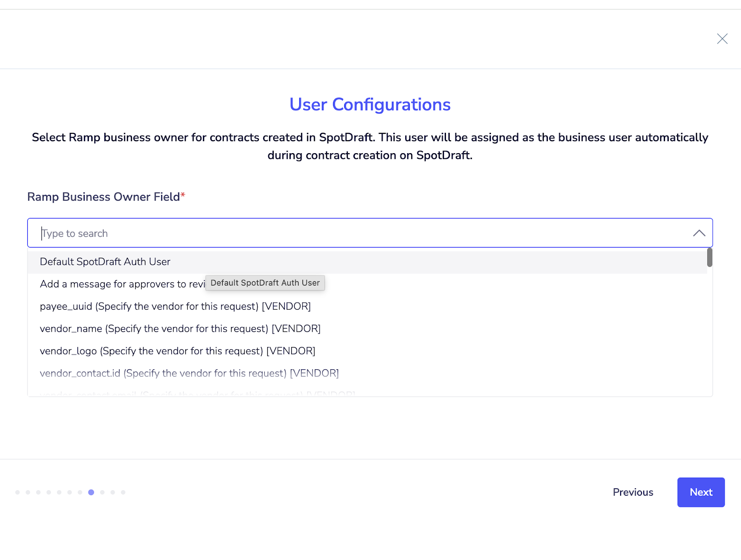Image resolution: width=741 pixels, height=560 pixels.
Task: Go to the Previous step
Action: pyautogui.click(x=633, y=492)
